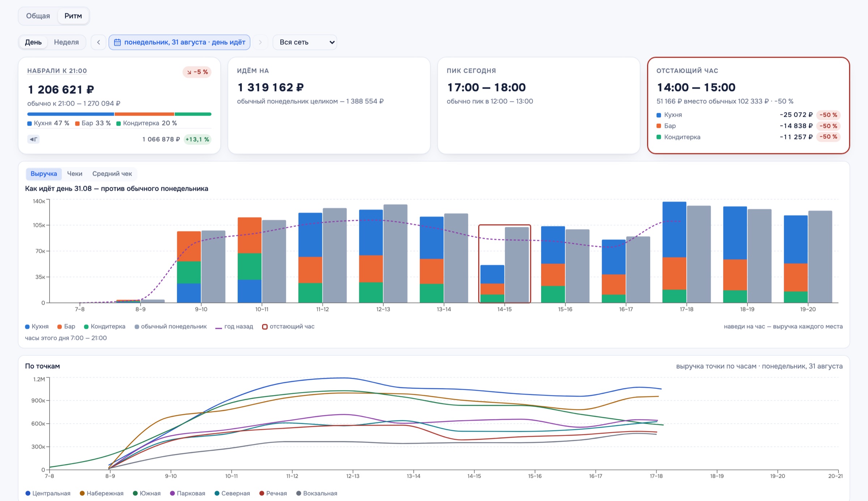
Task: Click the 17:00 — 18:00 peak value
Action: click(486, 87)
